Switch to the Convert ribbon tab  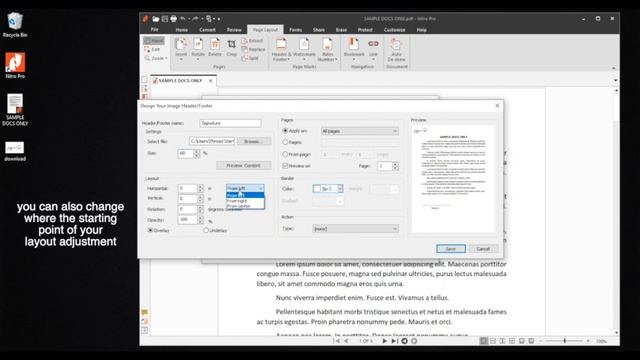point(207,30)
